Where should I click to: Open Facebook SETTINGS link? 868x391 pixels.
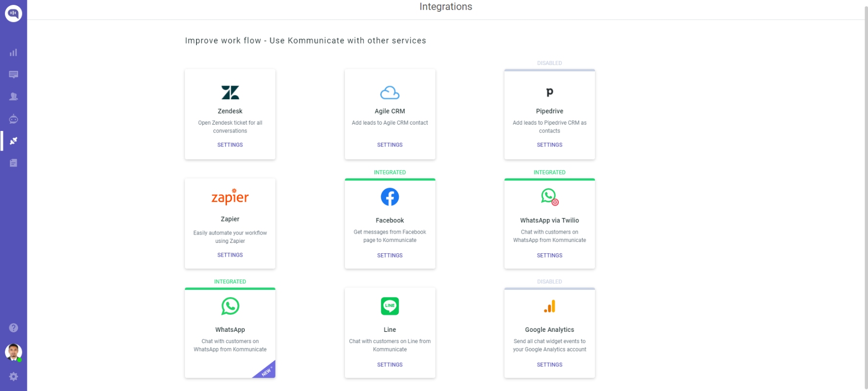click(390, 256)
